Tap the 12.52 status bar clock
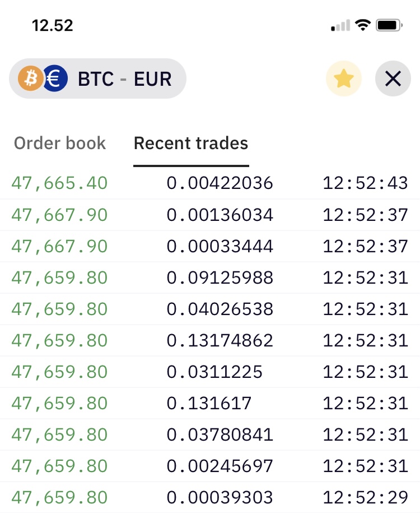 click(52, 26)
